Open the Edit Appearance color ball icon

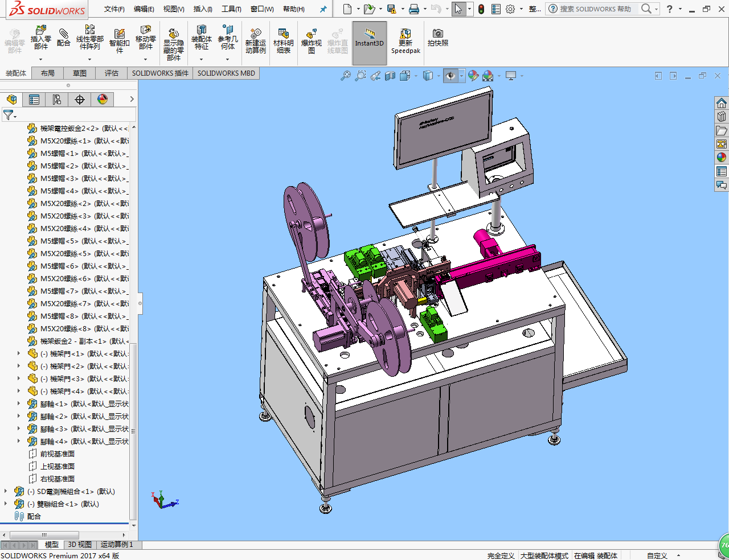pyautogui.click(x=473, y=76)
